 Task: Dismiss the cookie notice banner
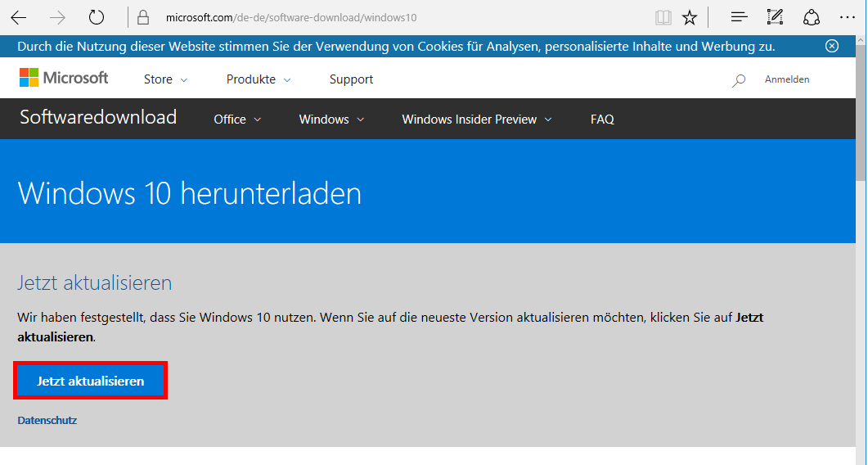pyautogui.click(x=832, y=46)
